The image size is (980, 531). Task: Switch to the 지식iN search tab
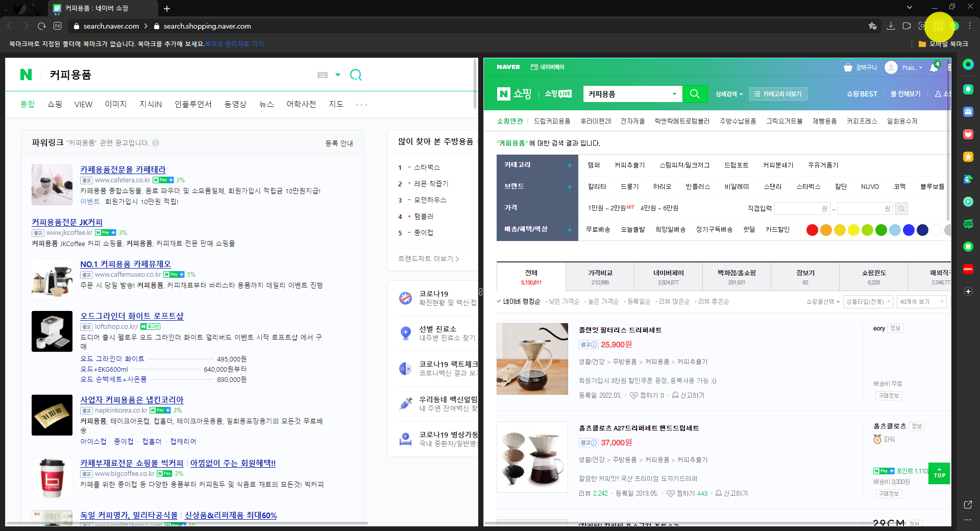pos(151,104)
